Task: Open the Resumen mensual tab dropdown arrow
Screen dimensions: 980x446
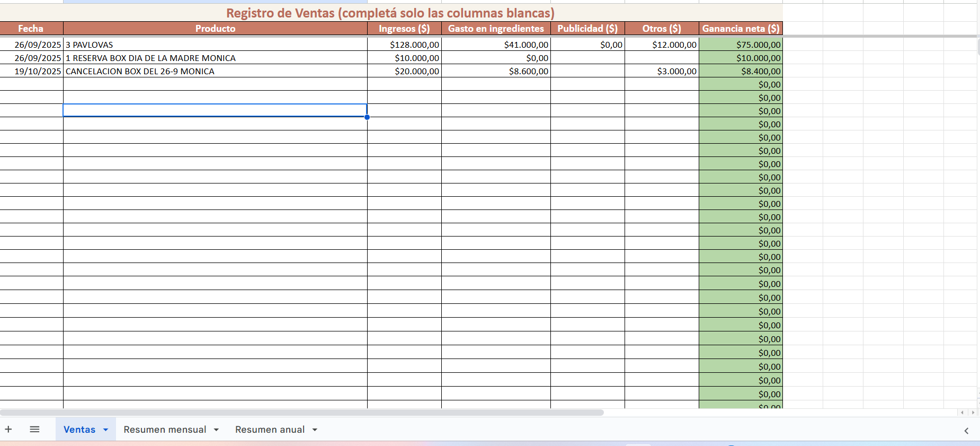Action: point(216,430)
